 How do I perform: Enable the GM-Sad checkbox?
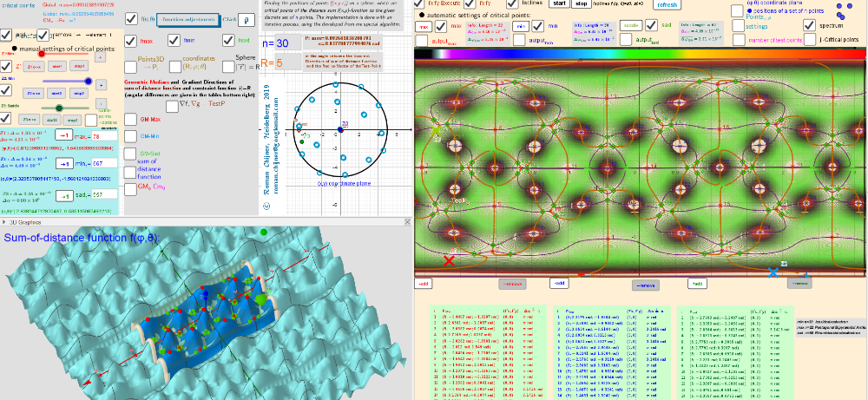pyautogui.click(x=131, y=154)
